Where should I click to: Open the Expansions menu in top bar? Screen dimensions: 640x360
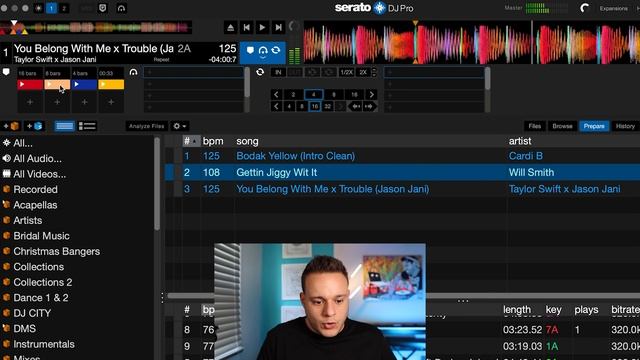(x=613, y=8)
